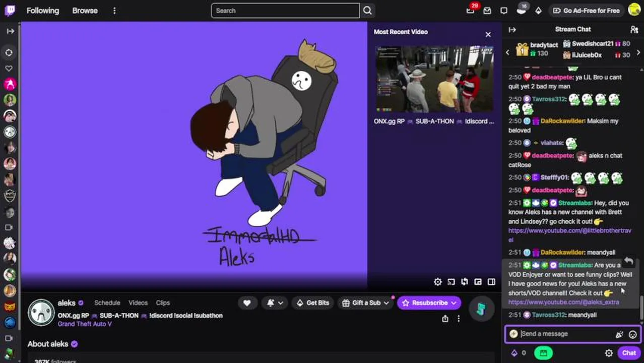Toggle the mini player icon
Viewport: 644px width, 363px height.
pos(478,282)
